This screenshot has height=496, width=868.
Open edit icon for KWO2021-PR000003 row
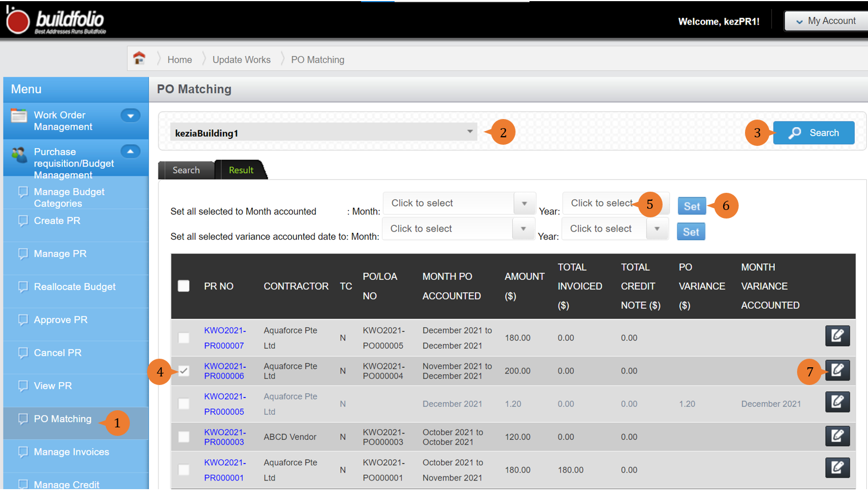click(x=837, y=436)
